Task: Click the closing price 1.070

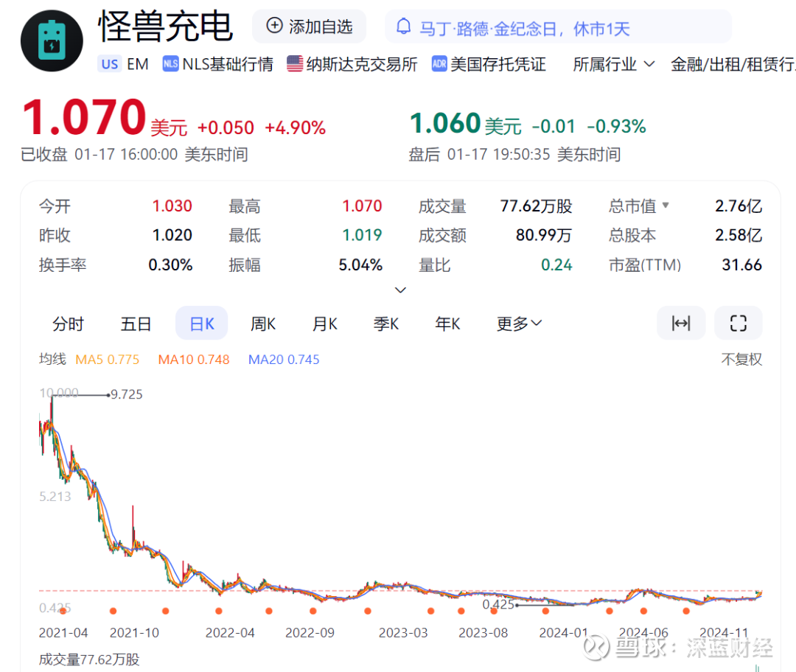Action: tap(84, 118)
